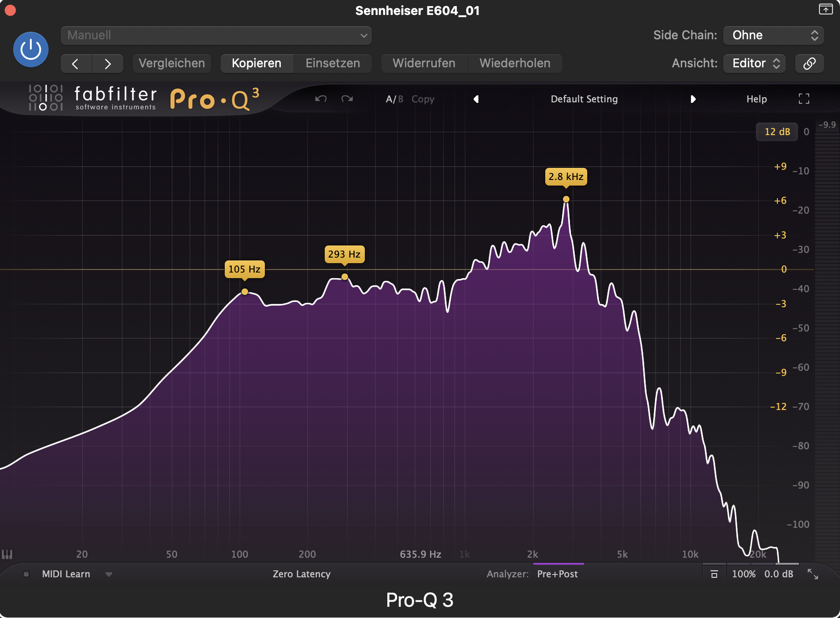Click the Widerrufen undo button
840x618 pixels.
424,64
